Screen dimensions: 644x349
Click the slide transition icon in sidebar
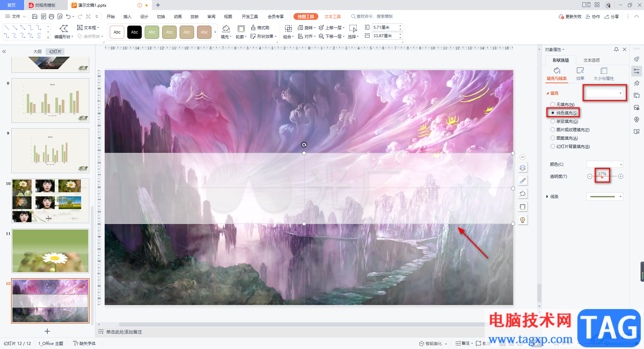[x=637, y=95]
